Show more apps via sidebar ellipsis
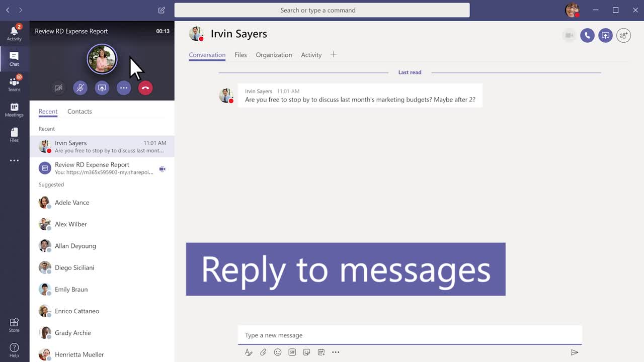 pos(14,161)
